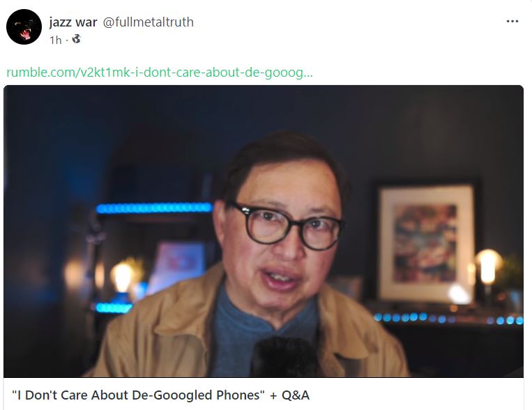532x410 pixels.
Task: Click the video preview thumbnail image
Action: 264,231
